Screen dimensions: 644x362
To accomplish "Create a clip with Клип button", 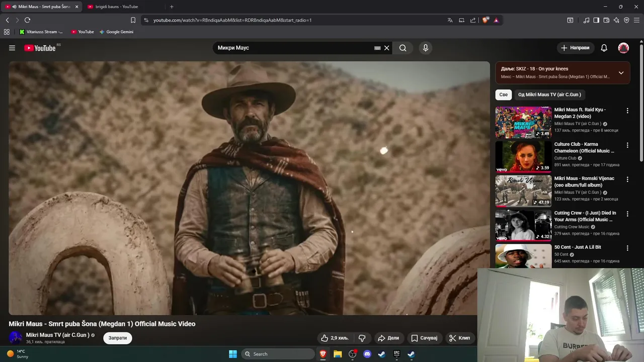I will 460,338.
